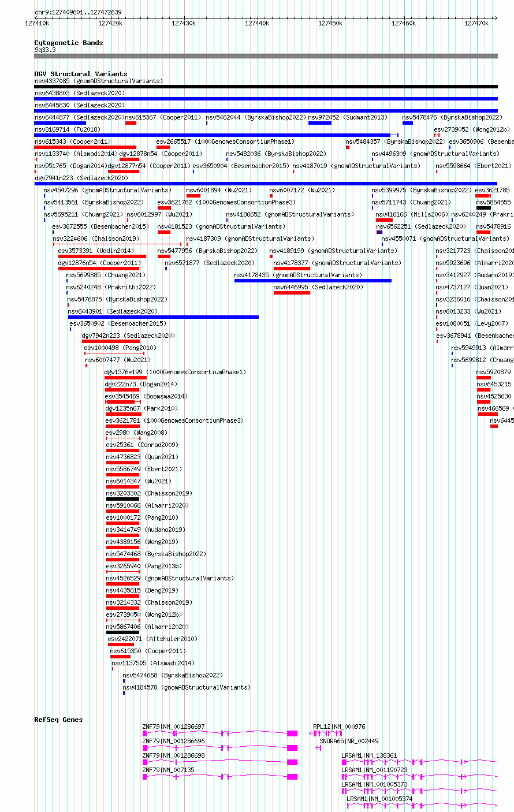This screenshot has height=812, width=514.
Task: Select esv2665517 (1000GenomesConsortiumPhase1) label
Action: pos(225,141)
